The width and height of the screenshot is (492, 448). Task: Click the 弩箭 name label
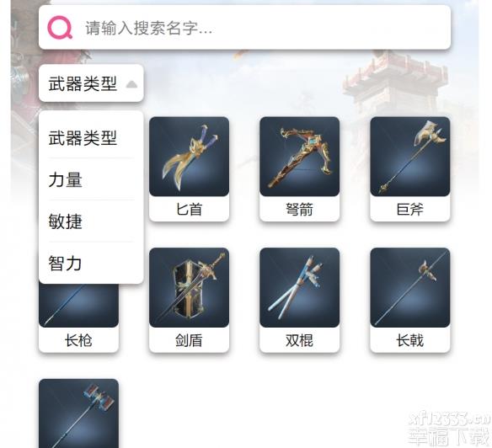pos(300,209)
